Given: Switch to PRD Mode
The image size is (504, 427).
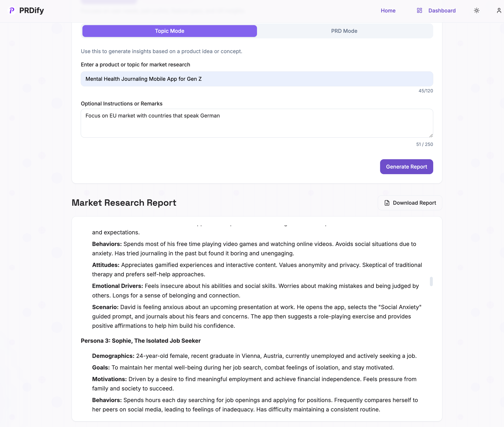Looking at the screenshot, I should (x=344, y=31).
